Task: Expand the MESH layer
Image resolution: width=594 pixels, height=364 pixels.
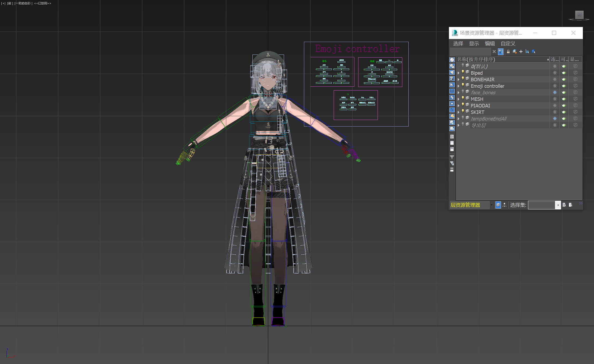Action: (x=459, y=99)
